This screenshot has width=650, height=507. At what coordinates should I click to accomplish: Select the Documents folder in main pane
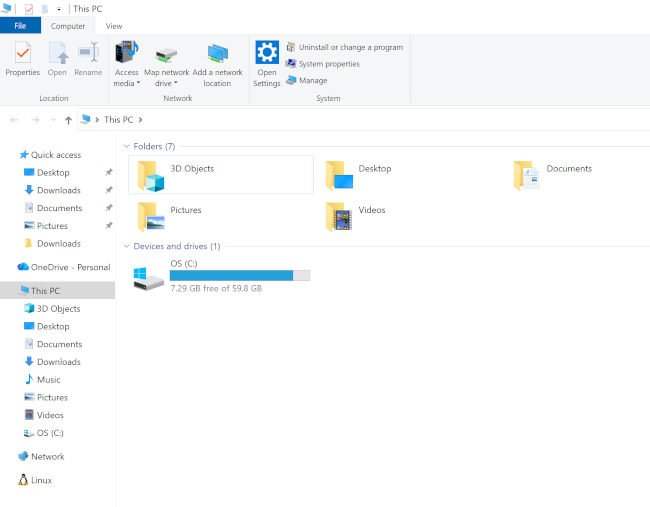(x=553, y=175)
